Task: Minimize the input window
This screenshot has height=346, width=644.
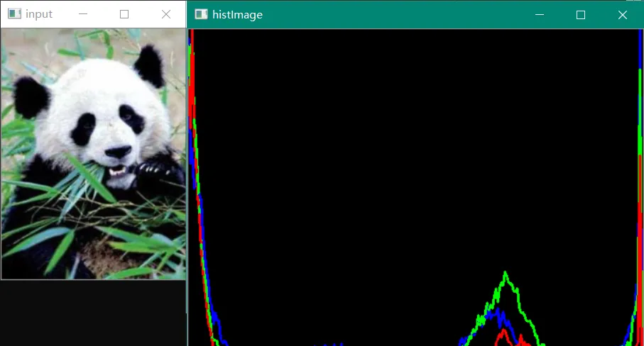Action: (x=83, y=14)
